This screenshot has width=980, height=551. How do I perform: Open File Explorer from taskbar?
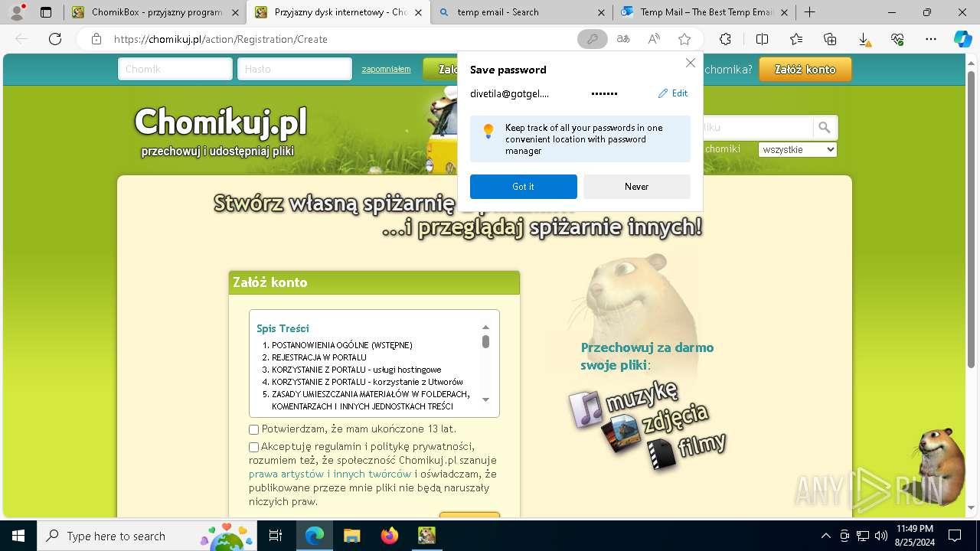pyautogui.click(x=351, y=536)
